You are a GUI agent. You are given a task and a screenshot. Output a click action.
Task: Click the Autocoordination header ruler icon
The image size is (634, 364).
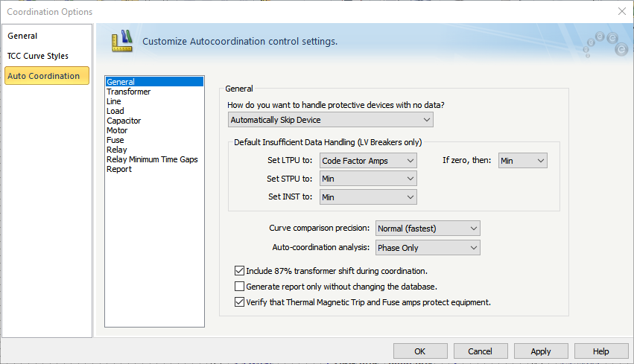(121, 40)
